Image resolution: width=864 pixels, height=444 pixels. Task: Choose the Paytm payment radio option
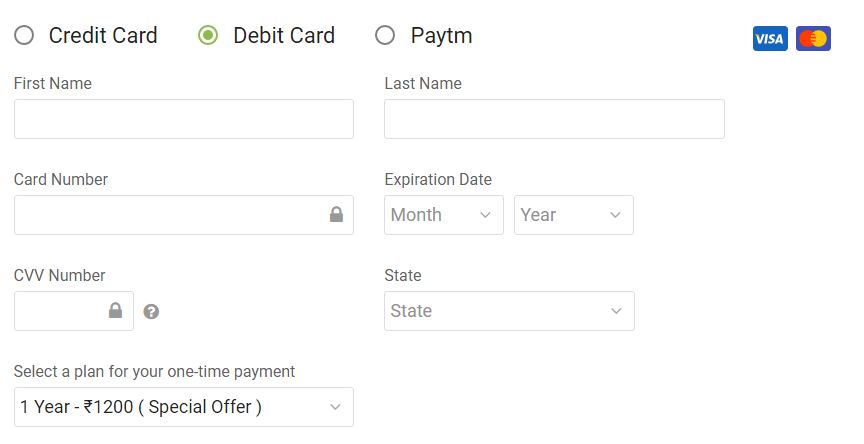click(x=385, y=35)
